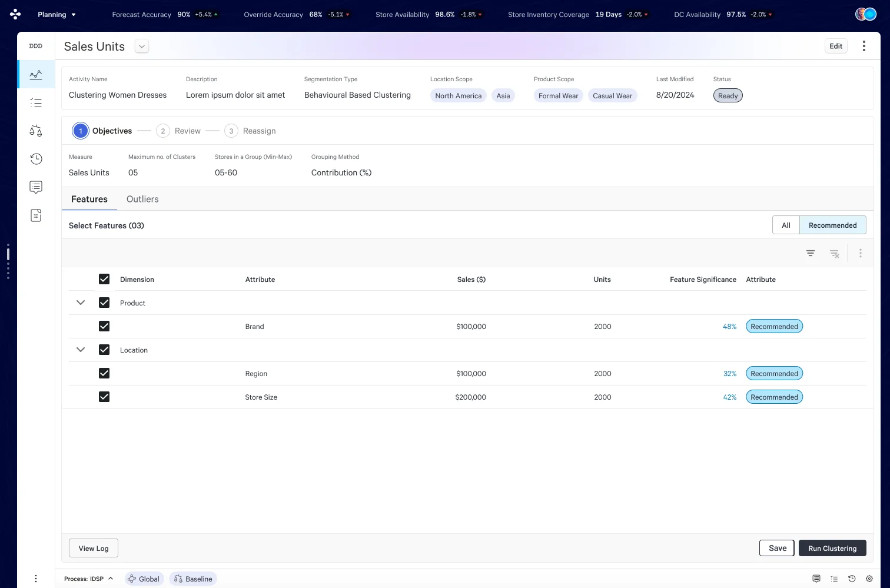
Task: Click Region row Recommended badge
Action: (774, 373)
